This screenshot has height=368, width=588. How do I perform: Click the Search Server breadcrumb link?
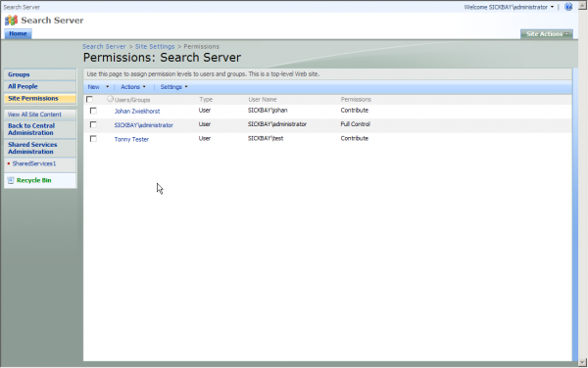point(104,46)
